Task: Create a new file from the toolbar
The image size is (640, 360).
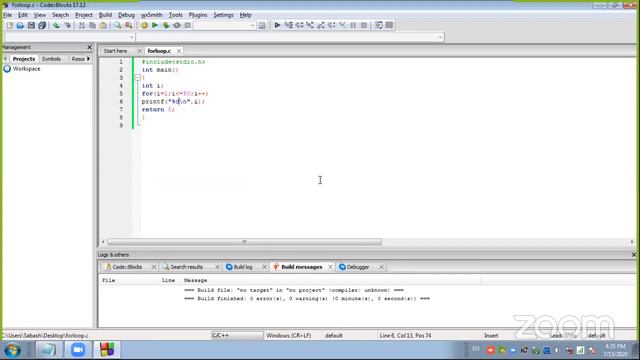Action: (9, 25)
